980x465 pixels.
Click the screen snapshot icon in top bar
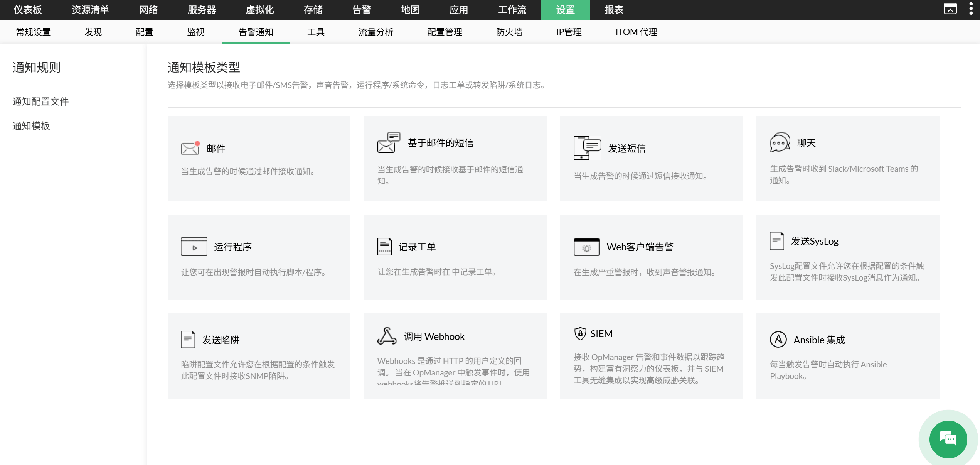(950, 8)
